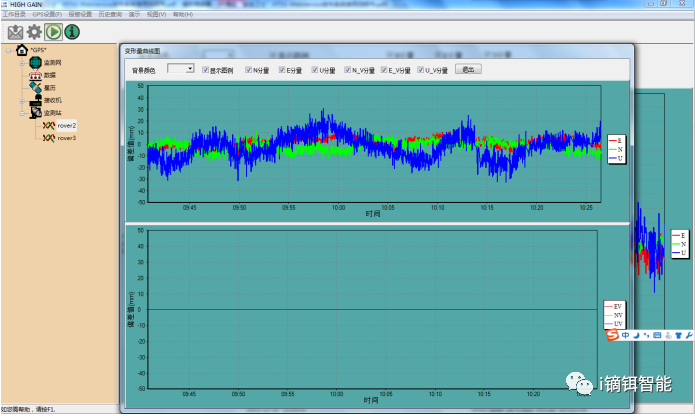695x416 pixels.
Task: Click the Sogou S input method icon
Action: point(614,334)
